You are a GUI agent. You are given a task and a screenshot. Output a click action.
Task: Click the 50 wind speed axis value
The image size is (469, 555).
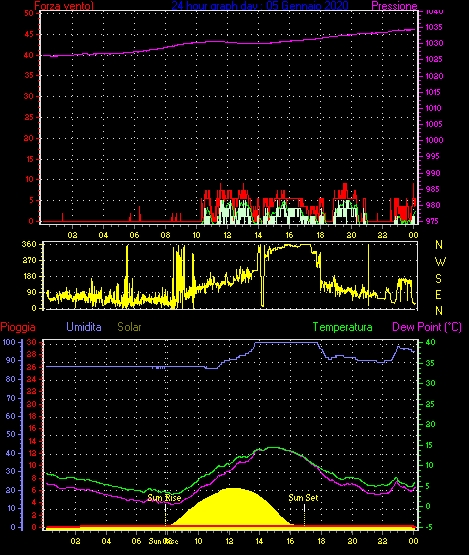coord(29,13)
